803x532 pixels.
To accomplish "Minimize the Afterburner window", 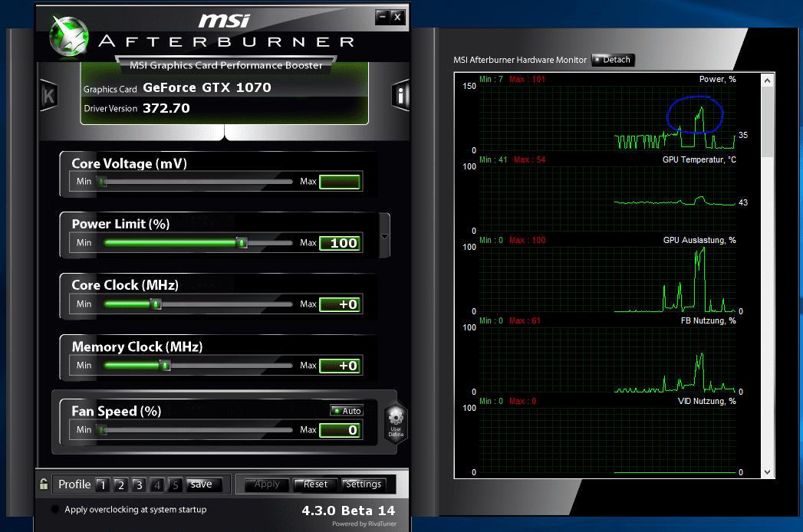I will pyautogui.click(x=382, y=18).
